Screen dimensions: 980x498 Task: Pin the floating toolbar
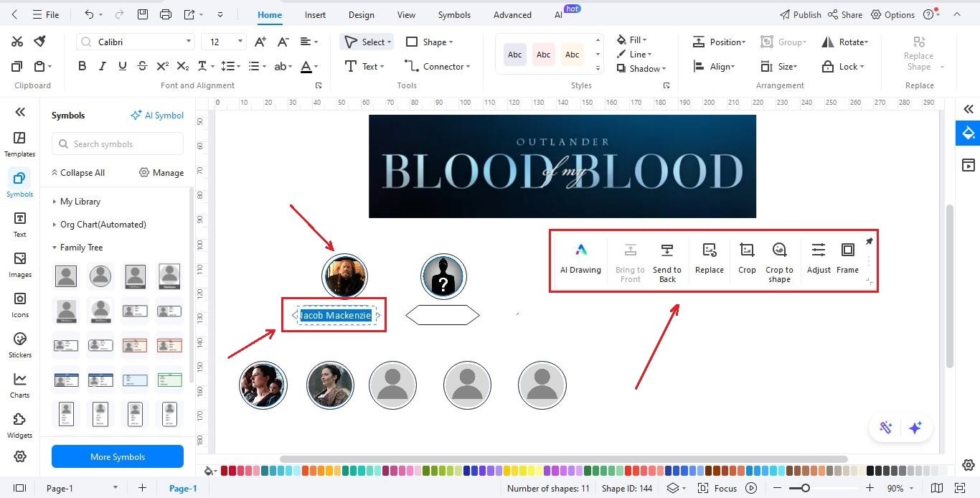(869, 241)
